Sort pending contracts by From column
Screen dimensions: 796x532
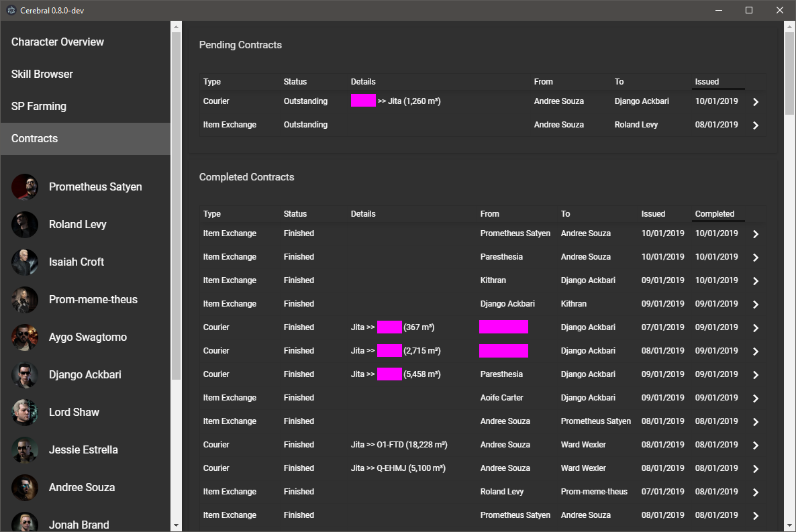coord(543,82)
